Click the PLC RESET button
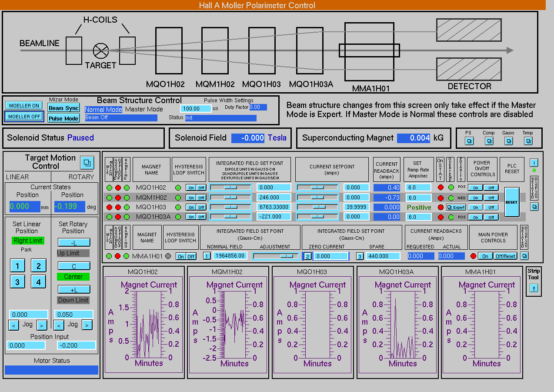This screenshot has width=554, height=392. pyautogui.click(x=512, y=202)
